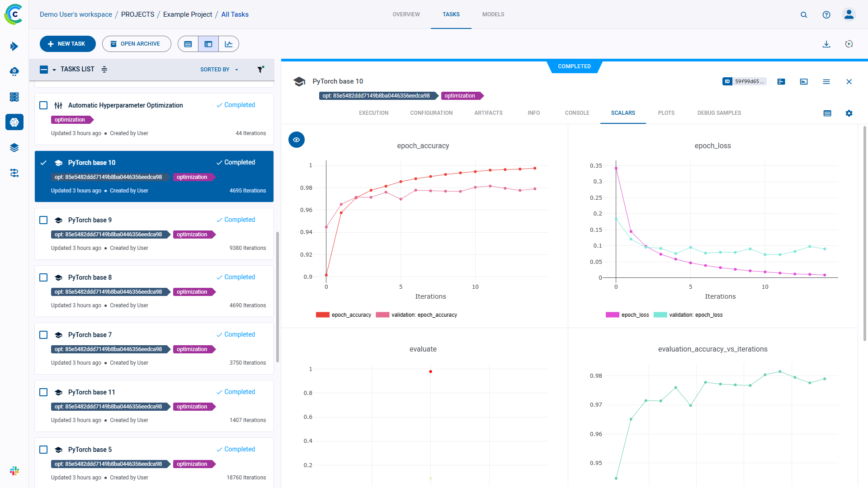Open the SORTED BY dropdown
The height and width of the screenshot is (488, 868).
[219, 69]
